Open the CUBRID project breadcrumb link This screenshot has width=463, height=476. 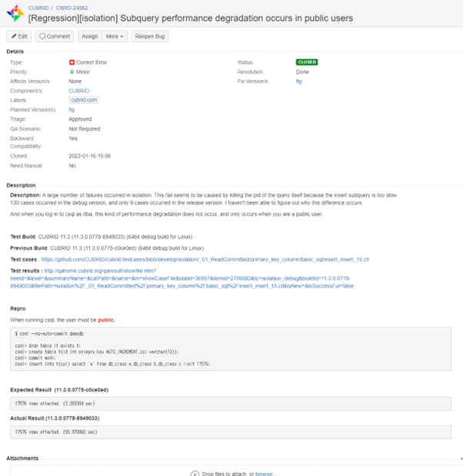click(38, 7)
